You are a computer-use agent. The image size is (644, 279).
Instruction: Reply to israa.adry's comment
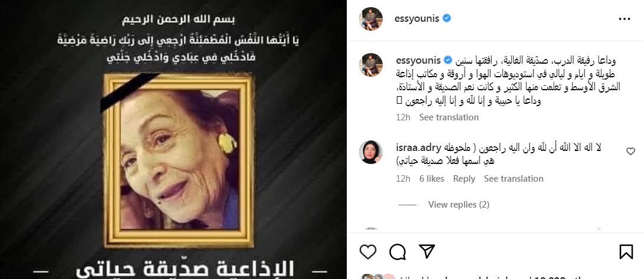pos(464,179)
